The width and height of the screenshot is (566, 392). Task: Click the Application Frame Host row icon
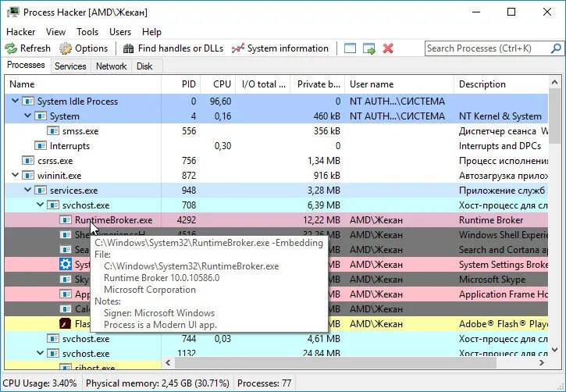coord(66,294)
